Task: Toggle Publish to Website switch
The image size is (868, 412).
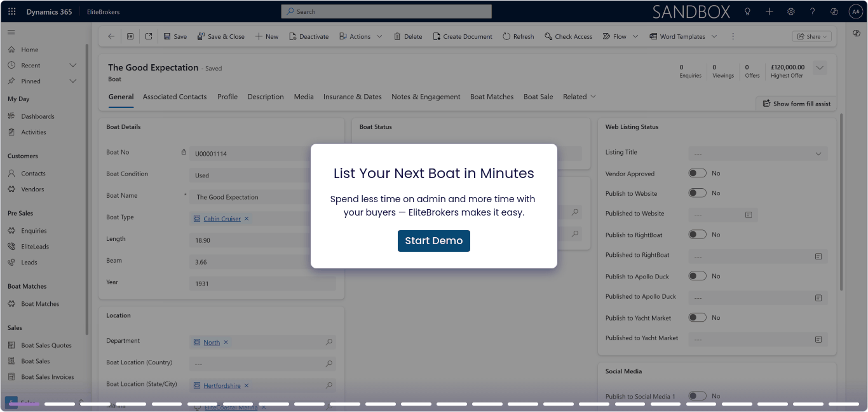Action: [x=698, y=193]
